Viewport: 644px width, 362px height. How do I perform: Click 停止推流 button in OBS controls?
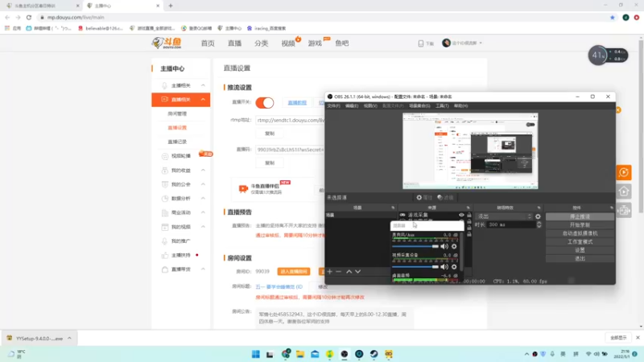coord(580,216)
